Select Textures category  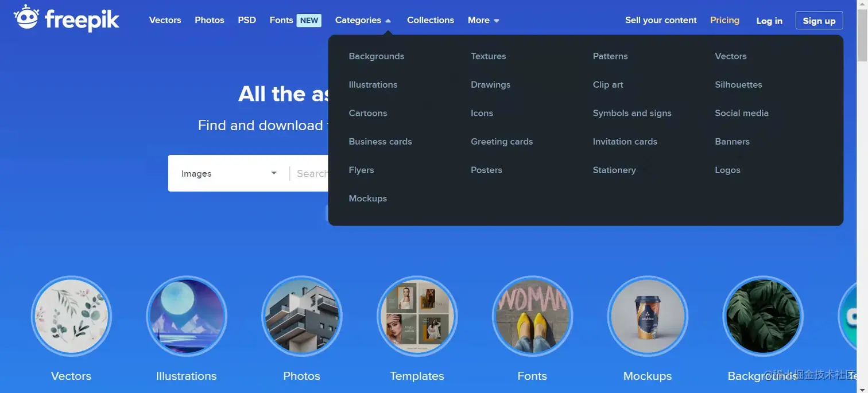click(x=489, y=56)
